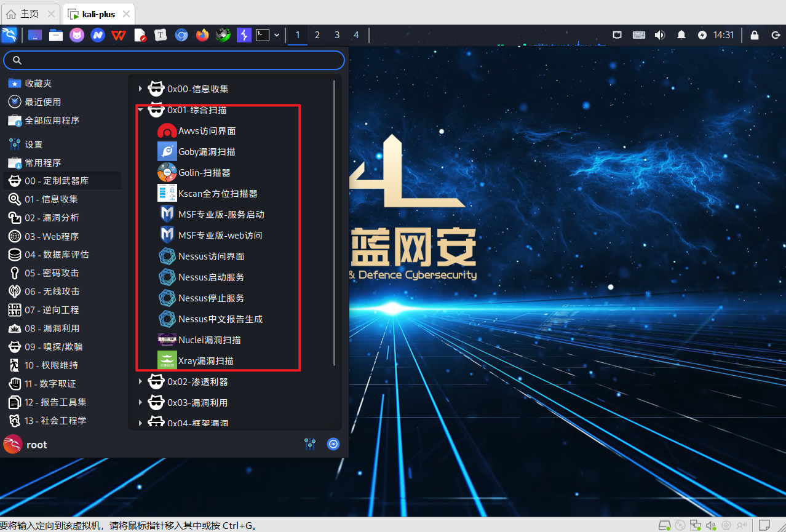Open the 收藏夹 favorites category
This screenshot has height=532, width=786.
pos(63,83)
